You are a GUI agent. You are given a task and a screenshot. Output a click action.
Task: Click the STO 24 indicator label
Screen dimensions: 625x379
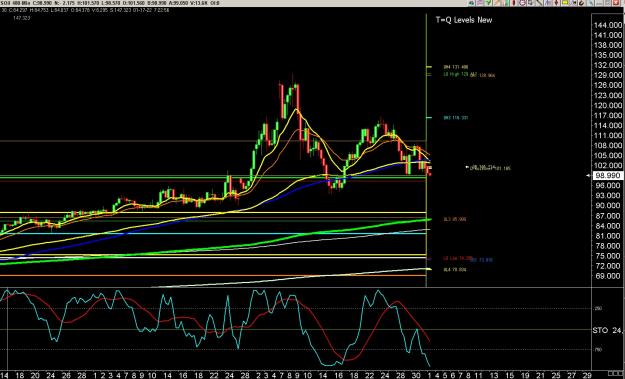[x=607, y=330]
